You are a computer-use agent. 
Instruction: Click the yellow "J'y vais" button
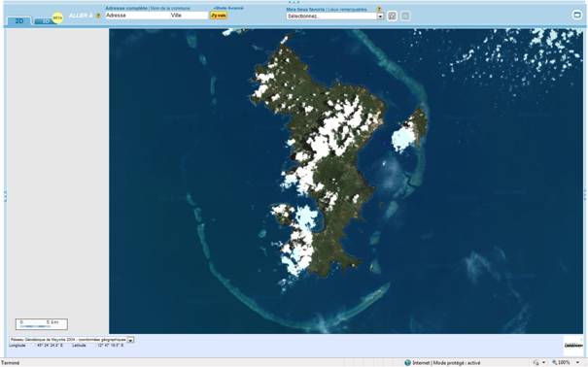219,16
